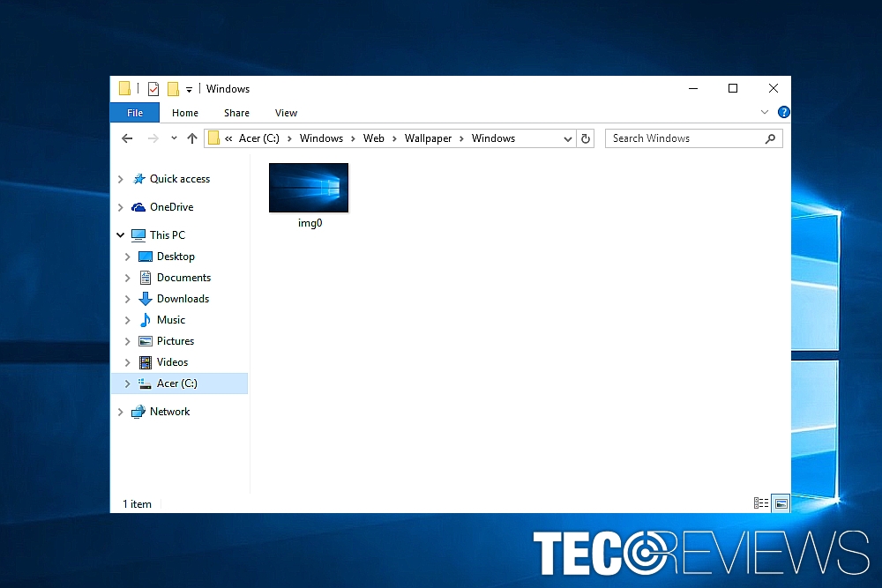Open the File menu

click(135, 113)
